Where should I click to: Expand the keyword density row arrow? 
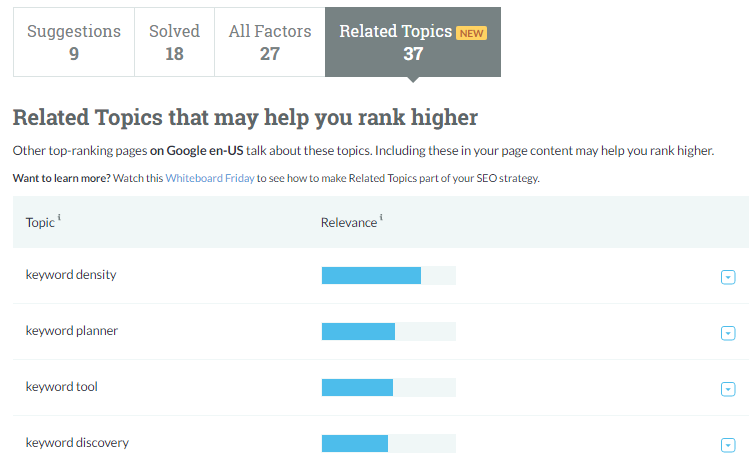[728, 277]
